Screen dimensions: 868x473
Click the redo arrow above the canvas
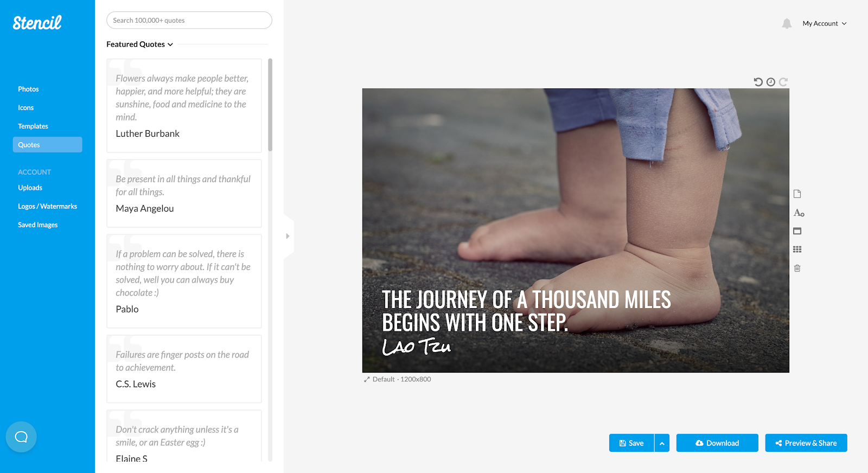click(783, 82)
